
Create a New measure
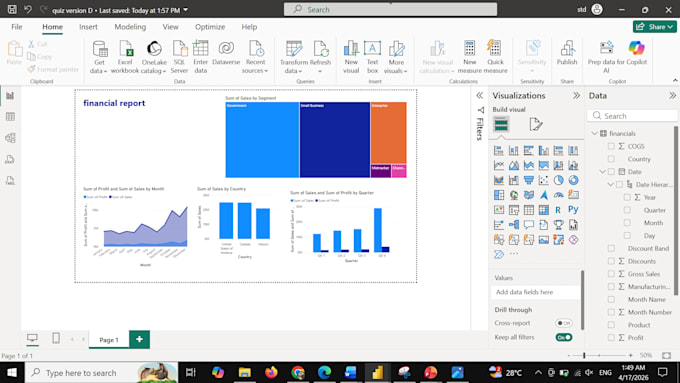pyautogui.click(x=469, y=57)
